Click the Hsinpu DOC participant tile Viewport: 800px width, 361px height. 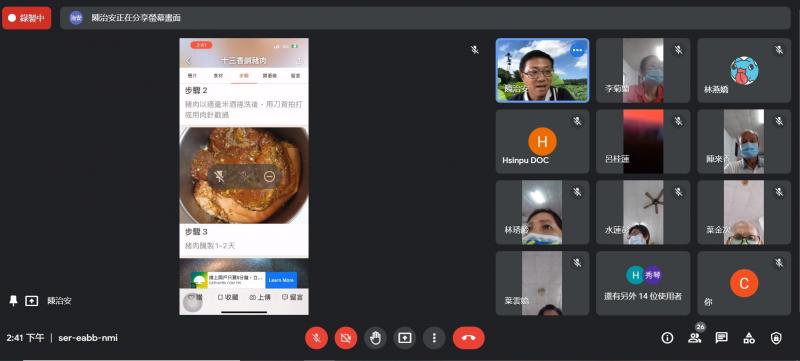[x=542, y=141]
